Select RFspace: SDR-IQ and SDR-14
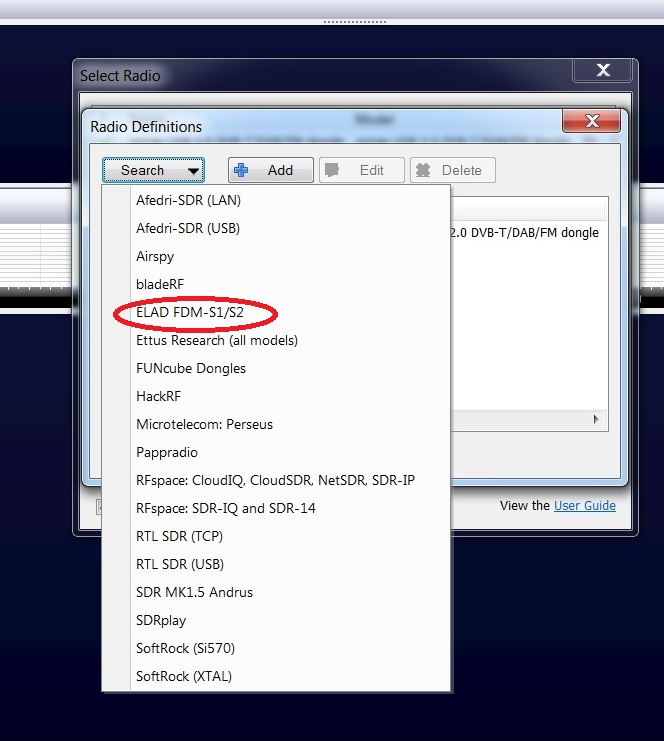This screenshot has height=741, width=664. [x=276, y=508]
